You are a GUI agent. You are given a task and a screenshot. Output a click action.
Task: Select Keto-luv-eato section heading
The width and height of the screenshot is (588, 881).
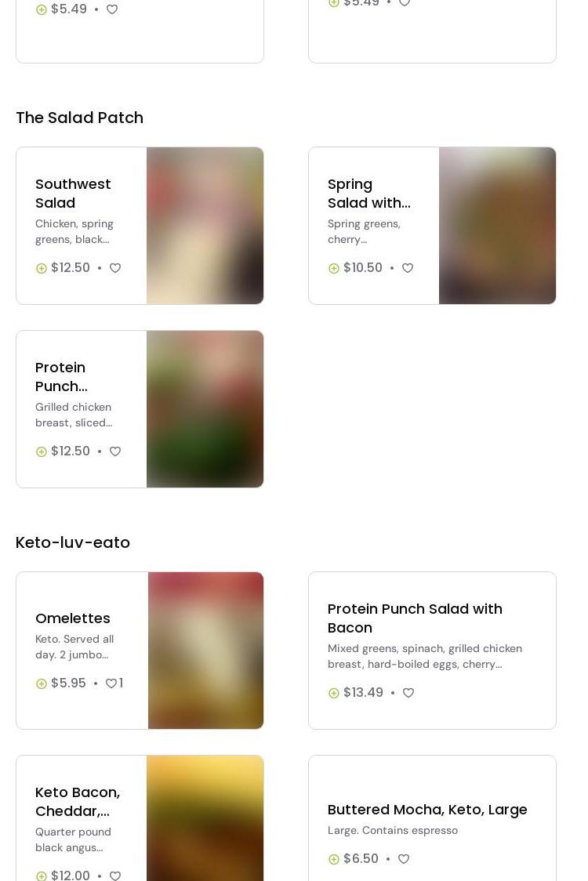click(x=73, y=542)
